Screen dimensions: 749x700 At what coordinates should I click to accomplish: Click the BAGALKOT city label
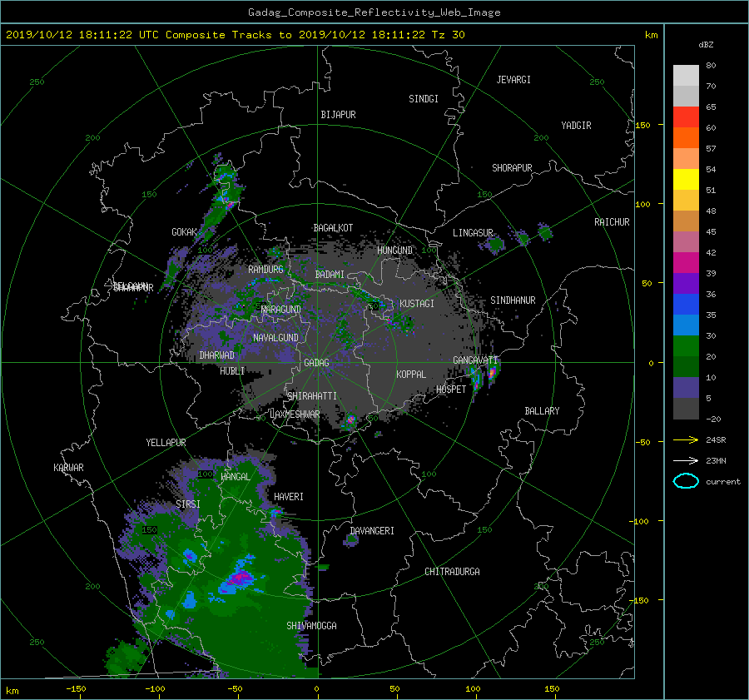pos(333,228)
